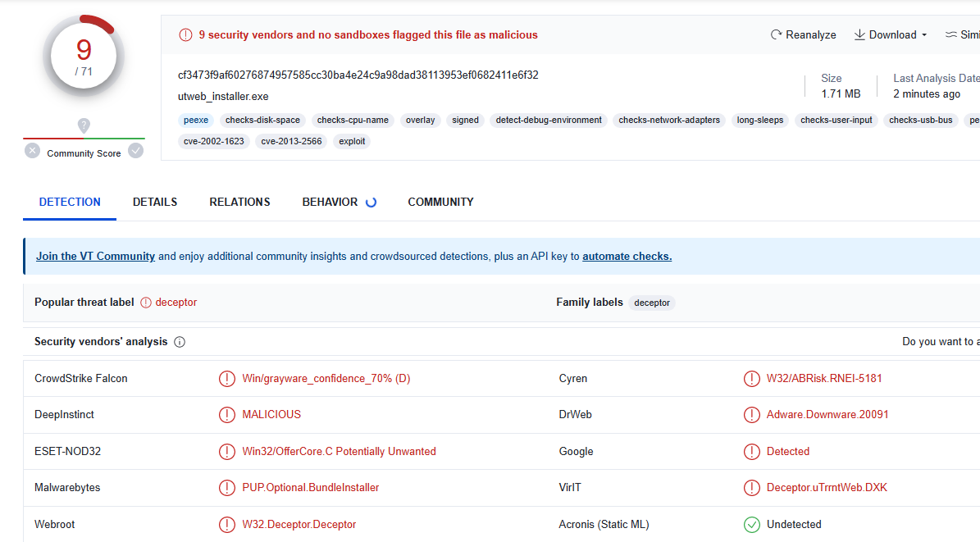Click the exploit tag
Screen dimensions: 980x542
coord(352,141)
